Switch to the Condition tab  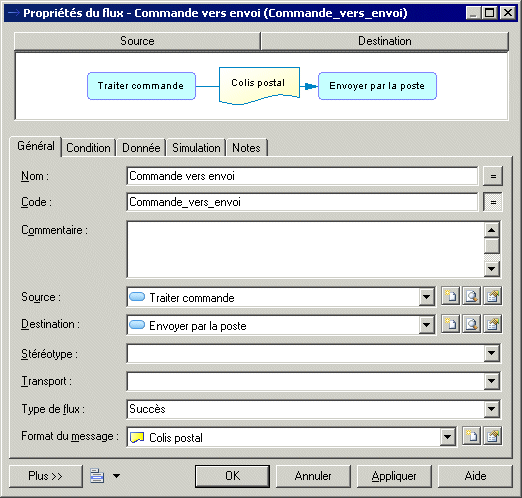[x=88, y=148]
